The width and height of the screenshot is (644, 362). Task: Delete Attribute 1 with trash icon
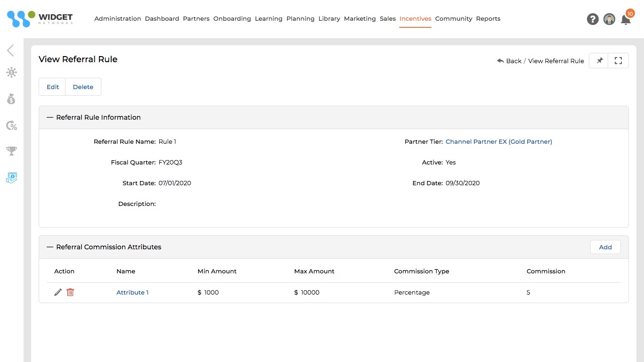[70, 292]
